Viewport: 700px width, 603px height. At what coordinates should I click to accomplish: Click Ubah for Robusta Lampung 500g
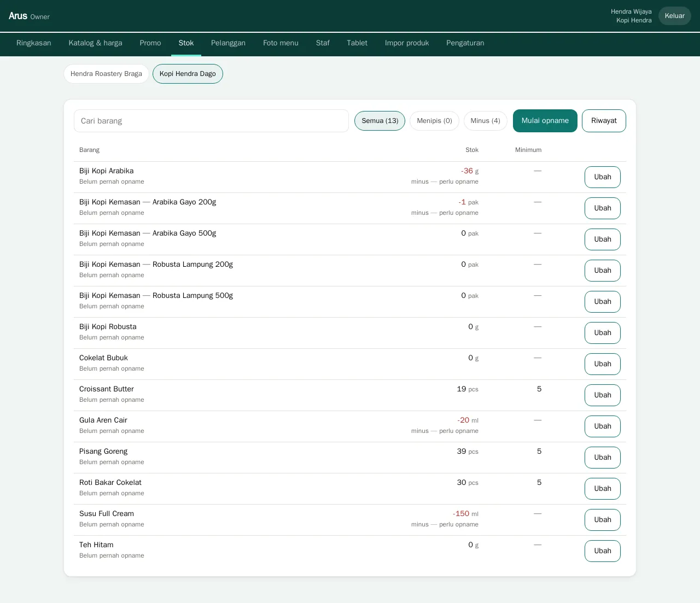[603, 302]
